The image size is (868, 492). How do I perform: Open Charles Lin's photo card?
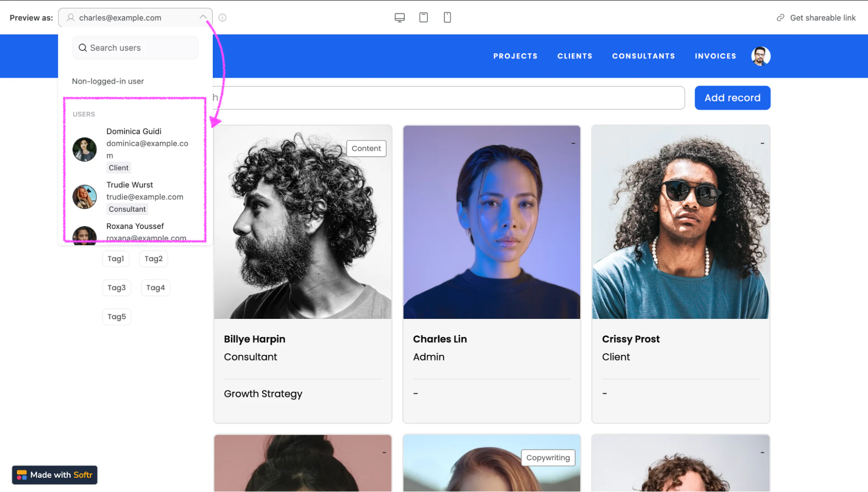point(492,222)
